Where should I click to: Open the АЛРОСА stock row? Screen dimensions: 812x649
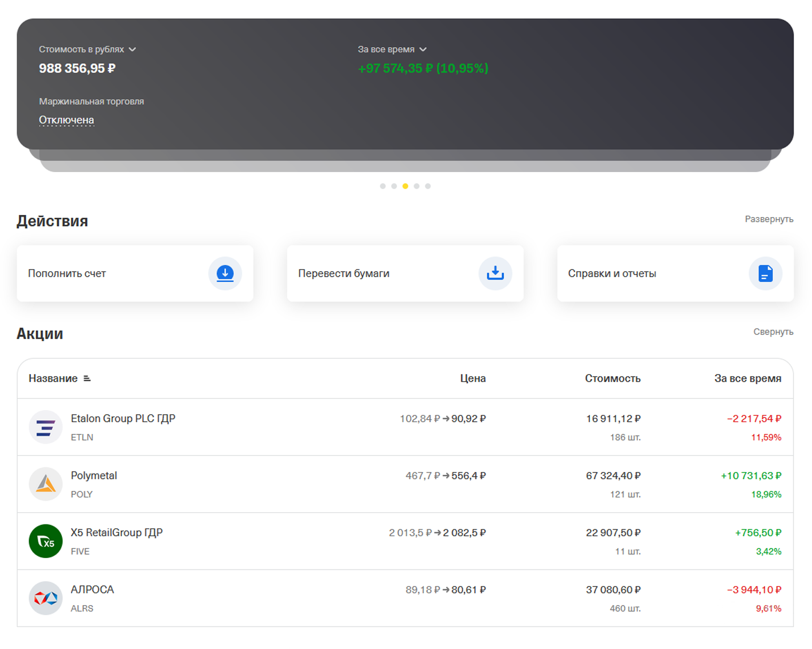[x=405, y=598]
